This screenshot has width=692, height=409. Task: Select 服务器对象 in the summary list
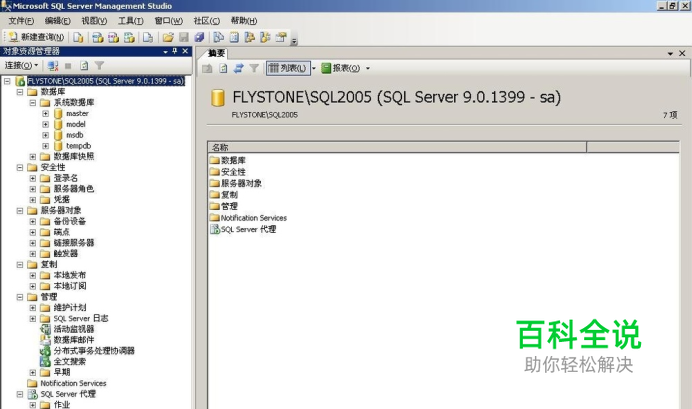click(x=241, y=183)
